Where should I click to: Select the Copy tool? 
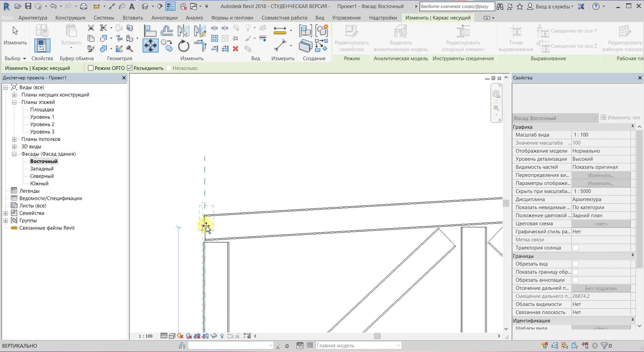(167, 46)
